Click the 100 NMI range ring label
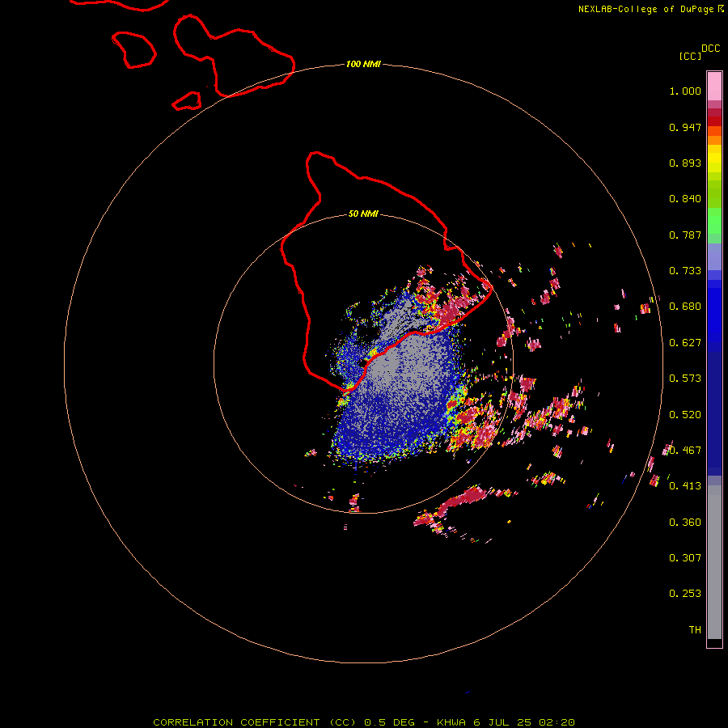The height and width of the screenshot is (728, 728). point(363,64)
